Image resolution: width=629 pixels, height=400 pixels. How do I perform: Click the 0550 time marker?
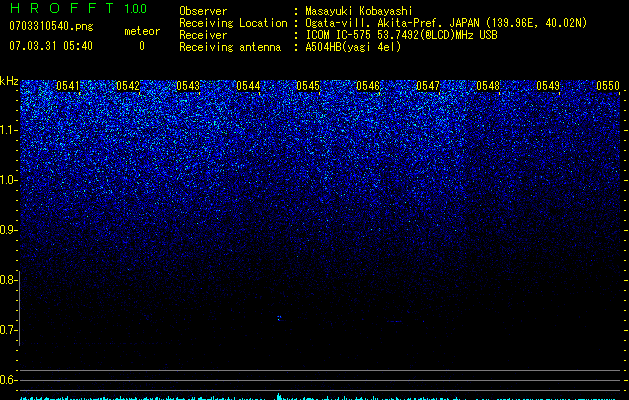[608, 86]
